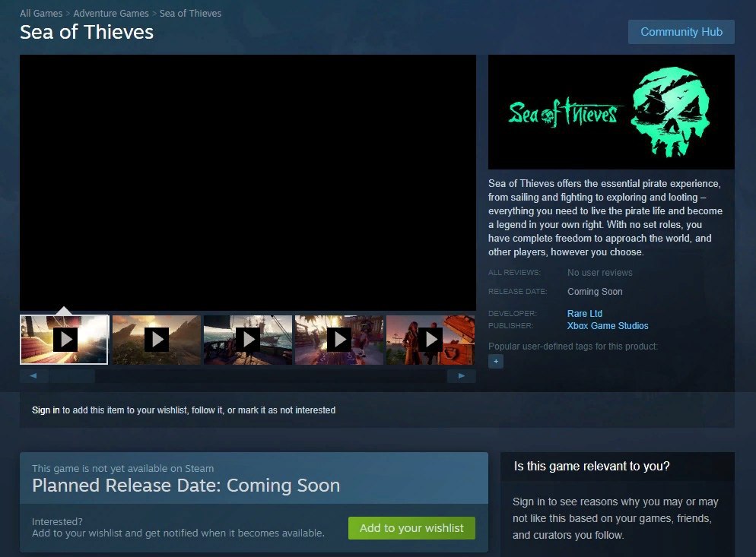Click 'Popular user-defined tags for this product' label
The height and width of the screenshot is (557, 756).
(x=573, y=346)
